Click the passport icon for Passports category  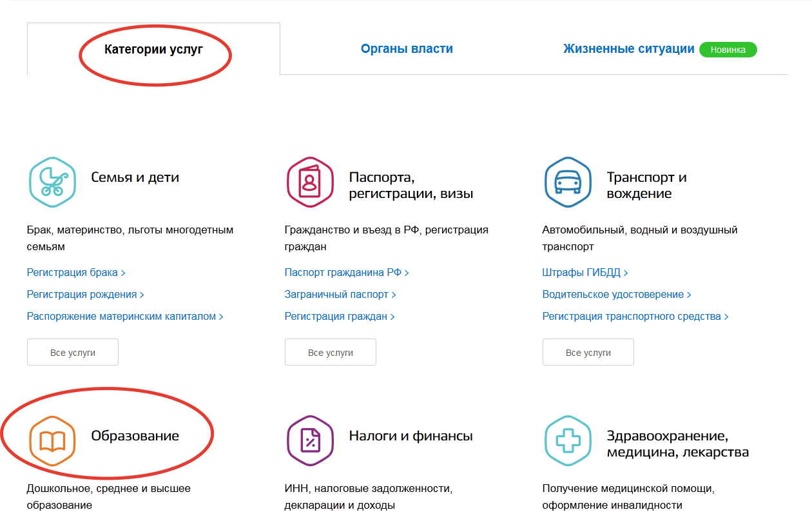tap(310, 182)
